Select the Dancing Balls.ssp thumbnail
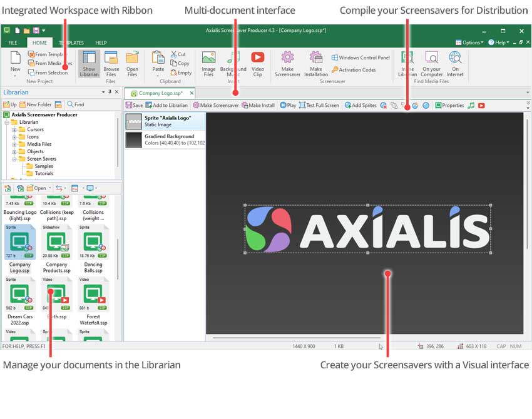 pyautogui.click(x=93, y=249)
